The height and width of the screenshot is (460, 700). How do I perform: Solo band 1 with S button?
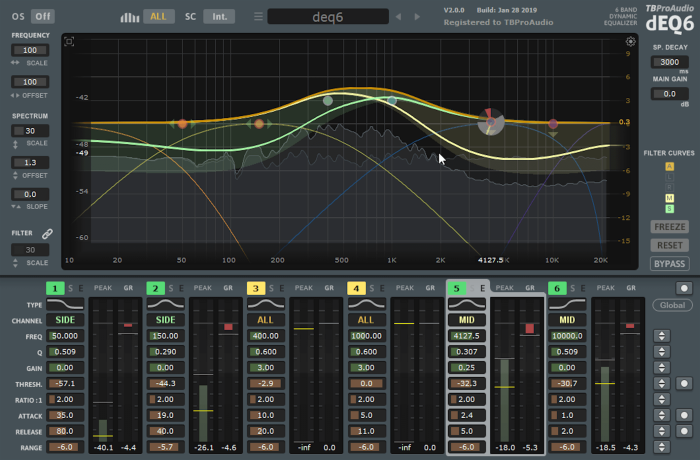(71, 289)
